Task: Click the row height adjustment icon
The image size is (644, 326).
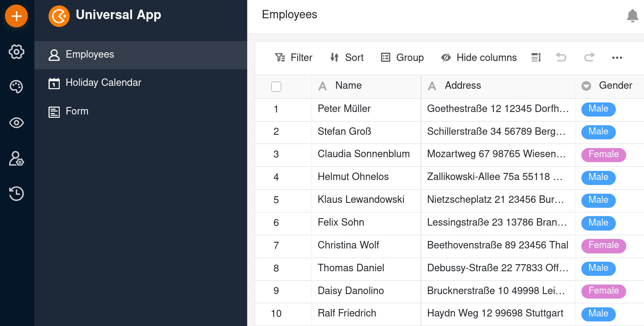Action: coord(536,58)
